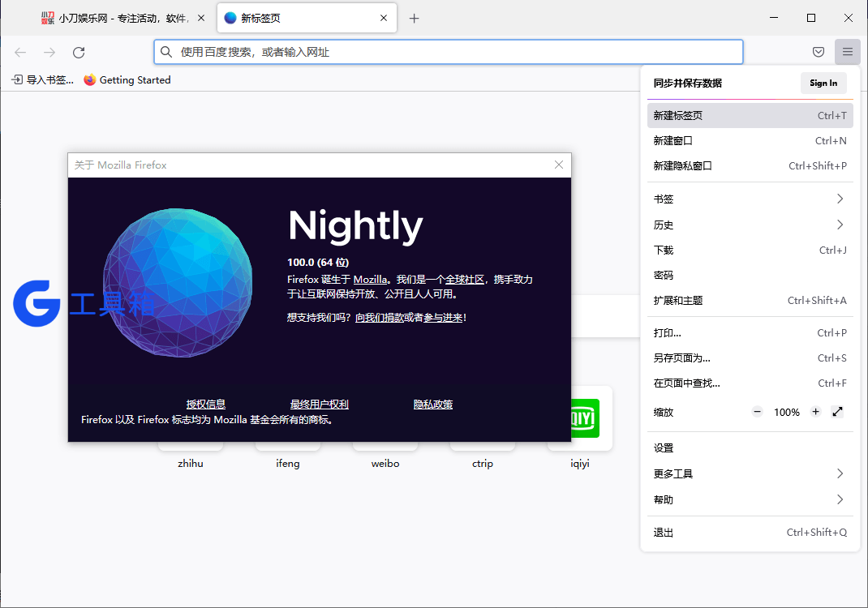Open the 隐私政策 link

[x=433, y=405]
